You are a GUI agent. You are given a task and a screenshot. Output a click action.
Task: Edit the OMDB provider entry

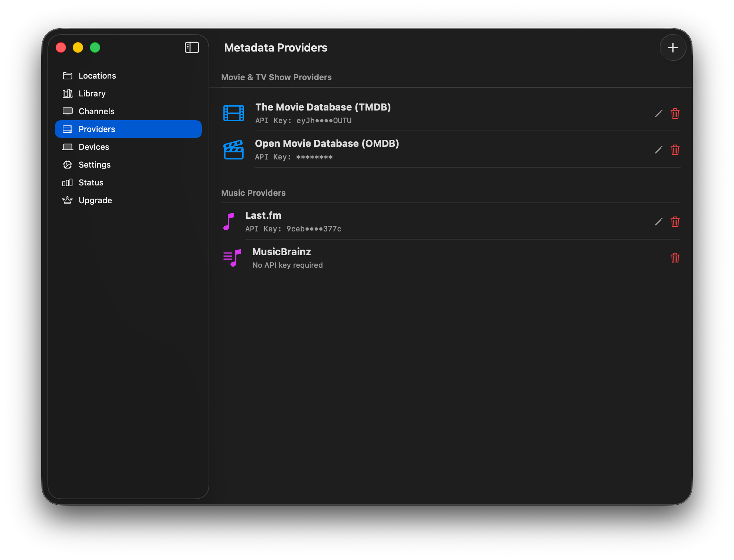(658, 150)
